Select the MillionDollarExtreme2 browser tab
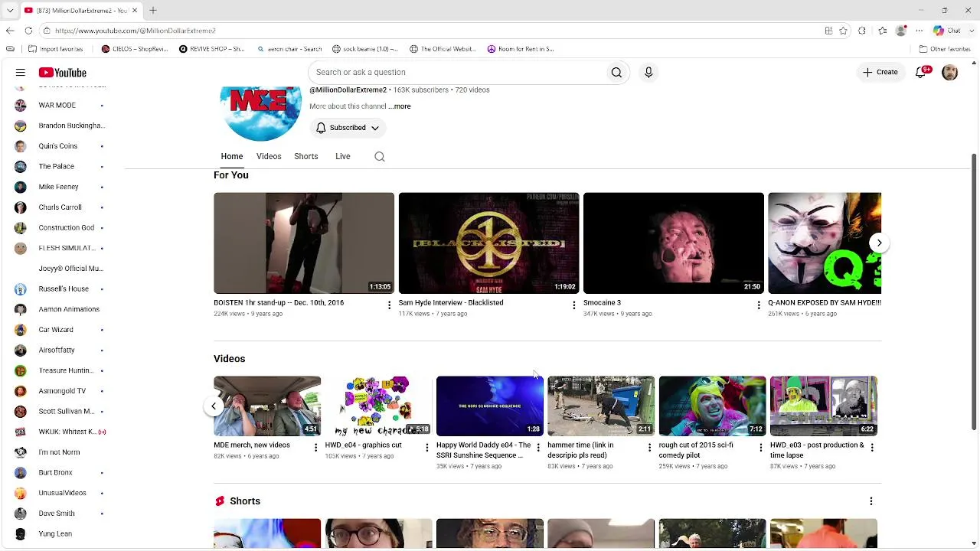Screen dimensions: 980x551 coord(80,11)
